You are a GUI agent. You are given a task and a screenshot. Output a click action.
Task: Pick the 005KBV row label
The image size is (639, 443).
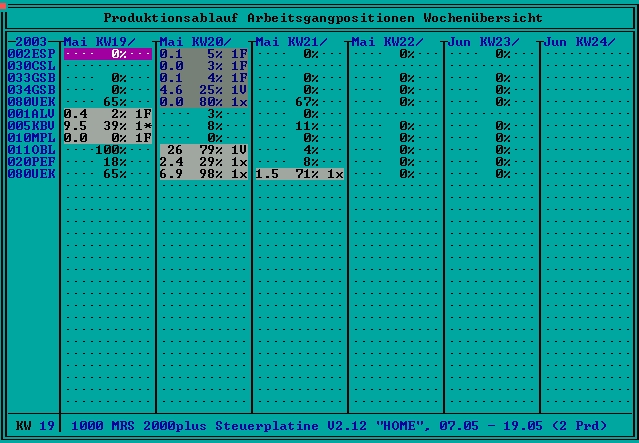tap(31, 126)
